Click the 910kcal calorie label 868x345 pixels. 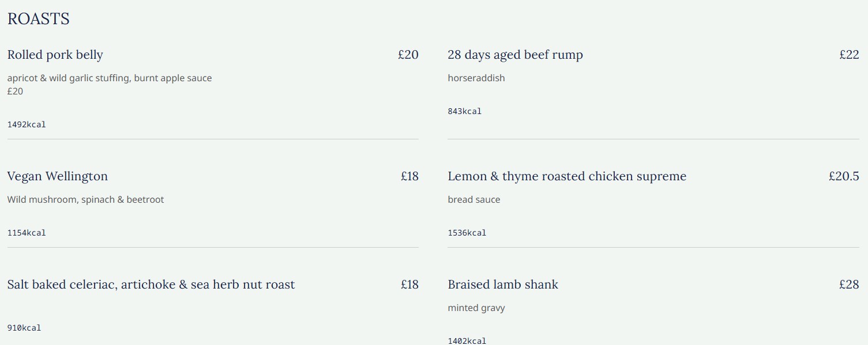[24, 328]
